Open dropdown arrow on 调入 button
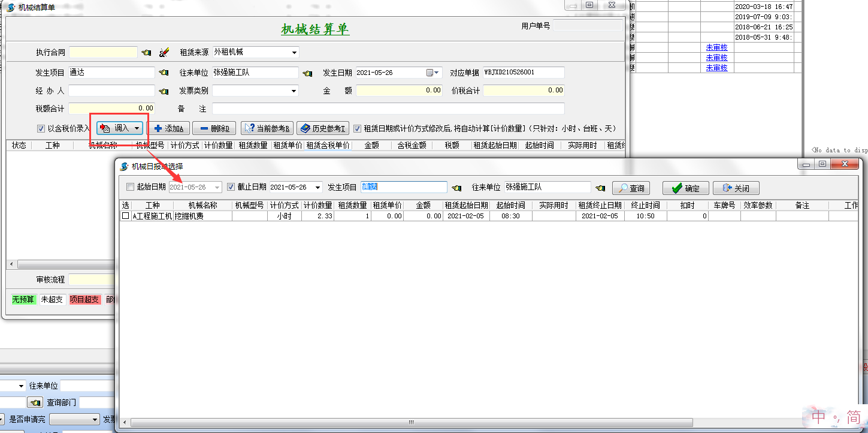The width and height of the screenshot is (868, 433). [x=137, y=128]
